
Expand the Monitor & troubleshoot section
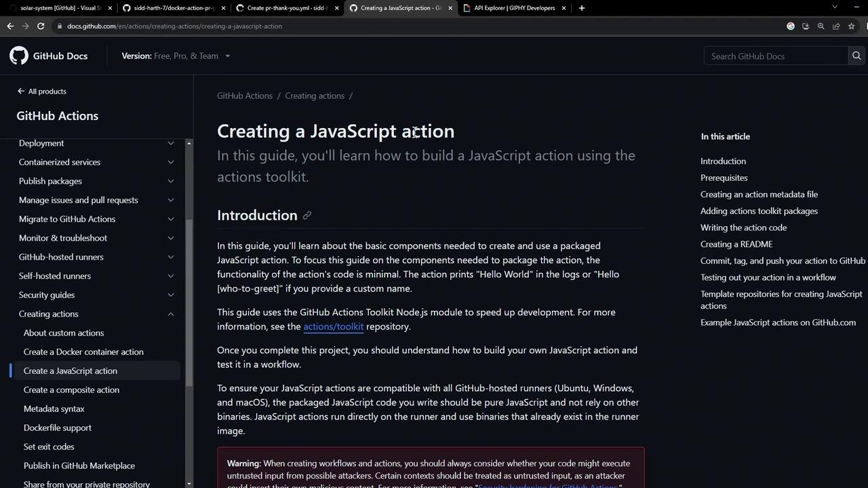(x=171, y=238)
